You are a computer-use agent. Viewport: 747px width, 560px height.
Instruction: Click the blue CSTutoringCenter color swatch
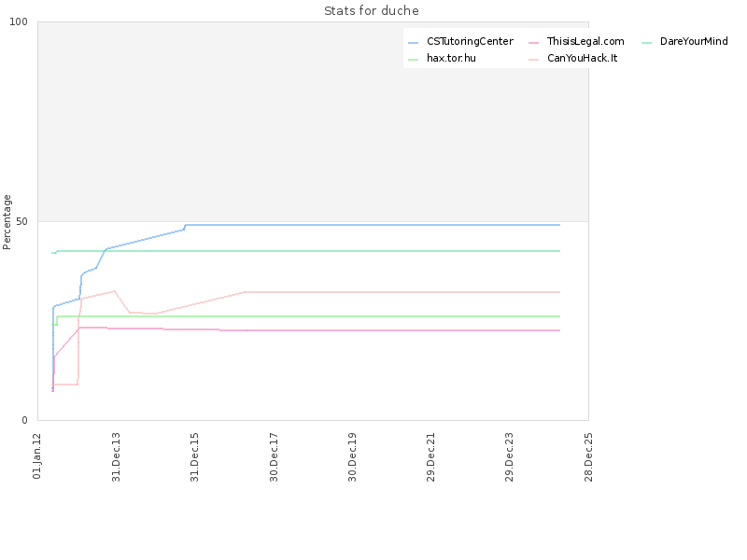coord(413,43)
